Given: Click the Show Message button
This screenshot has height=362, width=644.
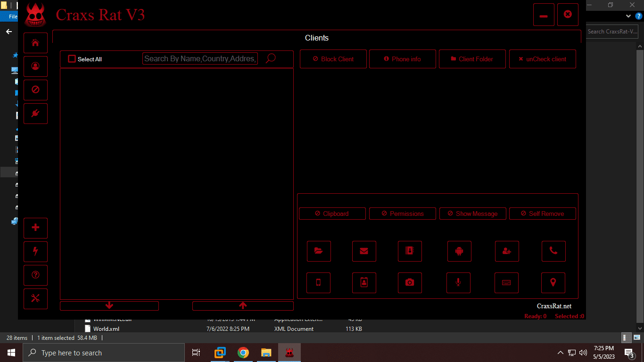Looking at the screenshot, I should tap(473, 214).
